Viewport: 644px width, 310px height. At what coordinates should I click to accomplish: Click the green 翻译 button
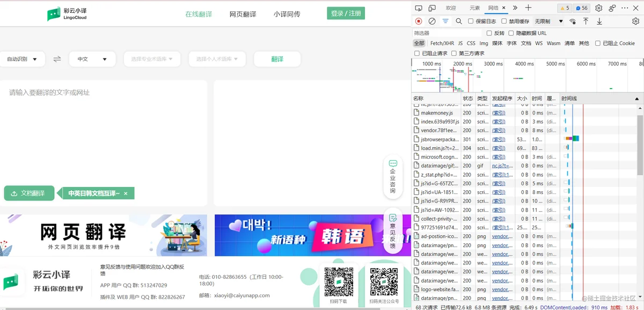(x=277, y=59)
